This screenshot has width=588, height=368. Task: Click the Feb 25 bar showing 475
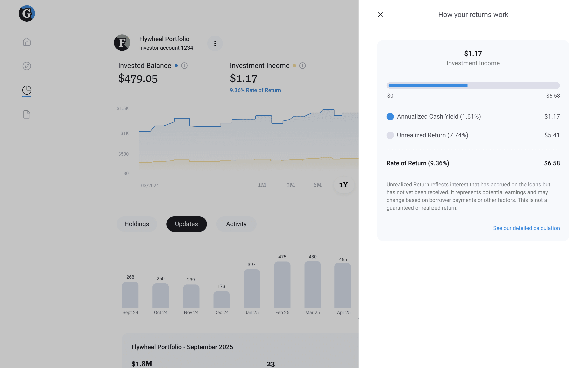coord(282,284)
